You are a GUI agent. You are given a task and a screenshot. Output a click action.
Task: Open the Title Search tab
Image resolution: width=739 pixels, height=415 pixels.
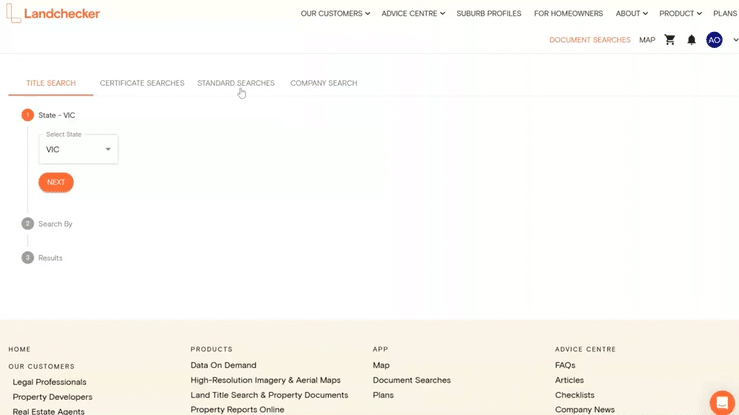[x=51, y=83]
